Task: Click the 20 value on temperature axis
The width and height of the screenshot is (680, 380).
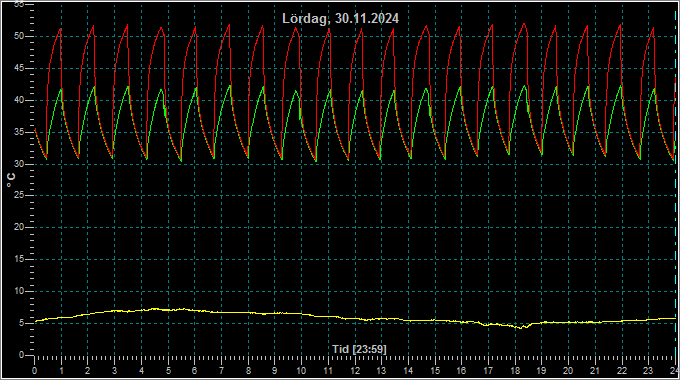Action: pos(19,227)
